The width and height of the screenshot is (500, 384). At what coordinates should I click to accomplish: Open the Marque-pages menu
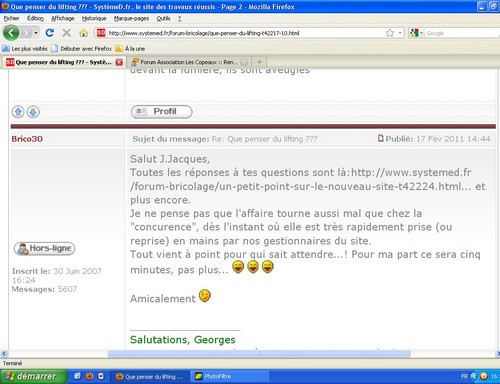[131, 18]
